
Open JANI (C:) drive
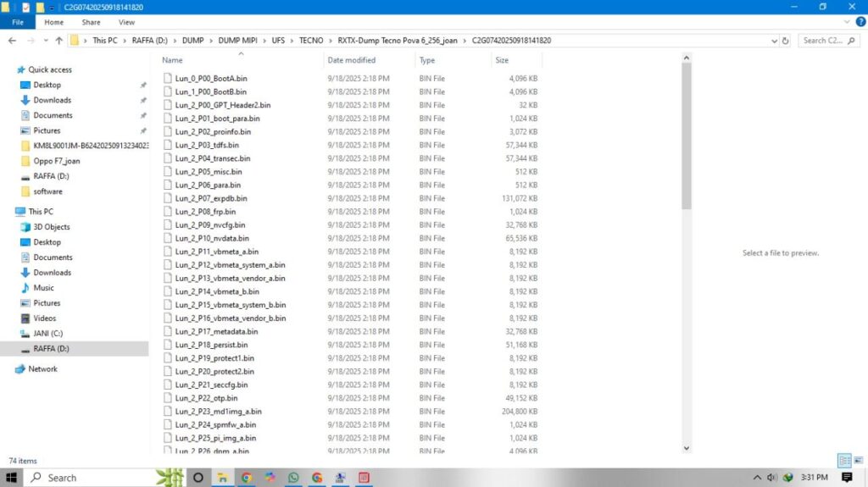tap(47, 333)
